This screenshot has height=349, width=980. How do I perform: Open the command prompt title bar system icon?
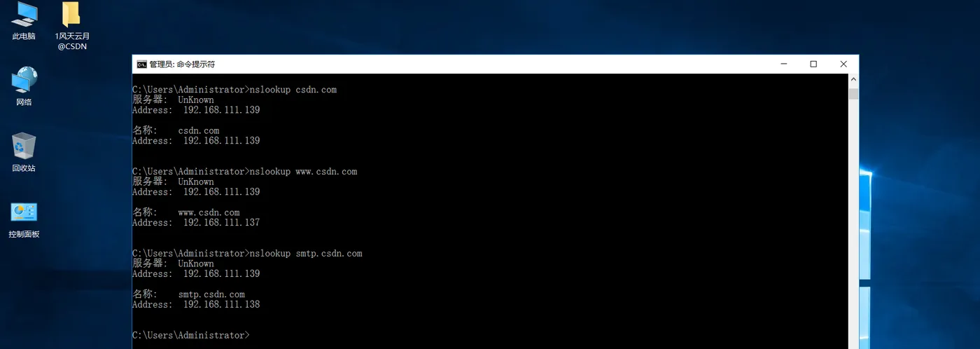pyautogui.click(x=142, y=64)
